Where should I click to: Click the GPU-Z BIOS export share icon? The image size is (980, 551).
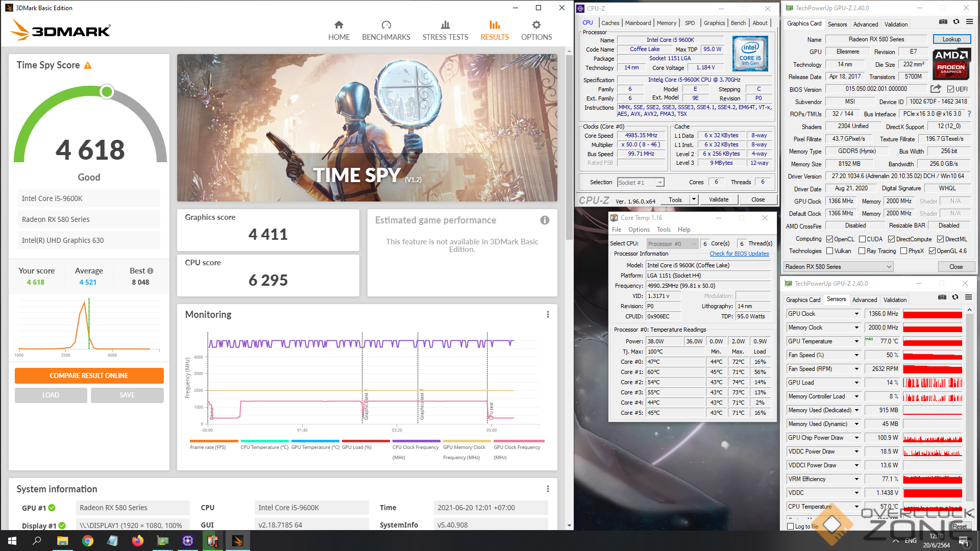(x=935, y=89)
